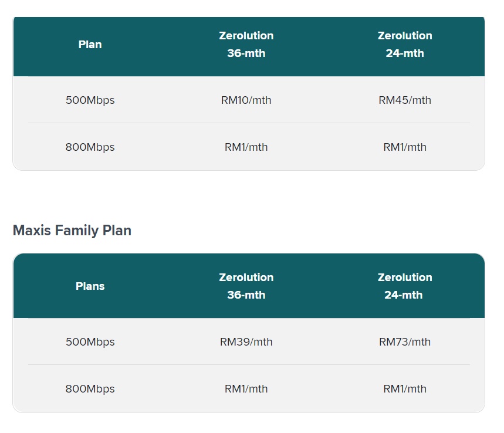This screenshot has height=433, width=504.
Task: Select Family table 800Mbps 24-mth RM1/mth cell
Action: [x=405, y=388]
